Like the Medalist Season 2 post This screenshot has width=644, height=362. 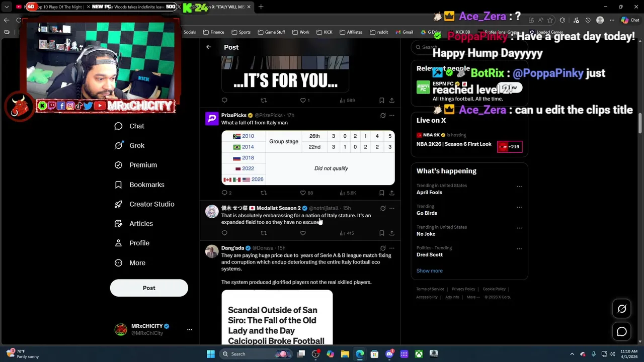point(303,233)
